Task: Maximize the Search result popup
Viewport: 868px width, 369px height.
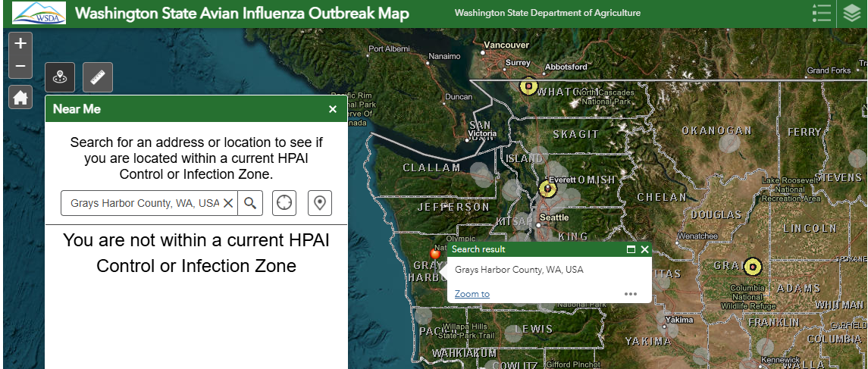Action: 631,249
